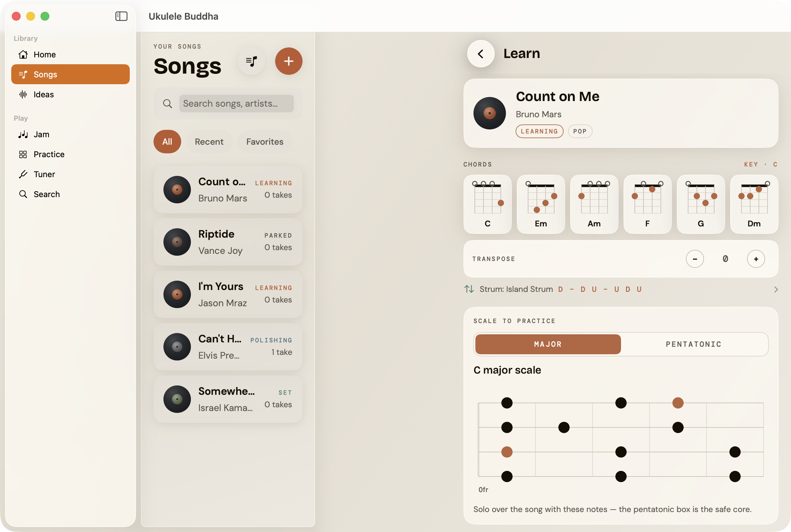Click the search songs input field
791x532 pixels.
pos(236,104)
